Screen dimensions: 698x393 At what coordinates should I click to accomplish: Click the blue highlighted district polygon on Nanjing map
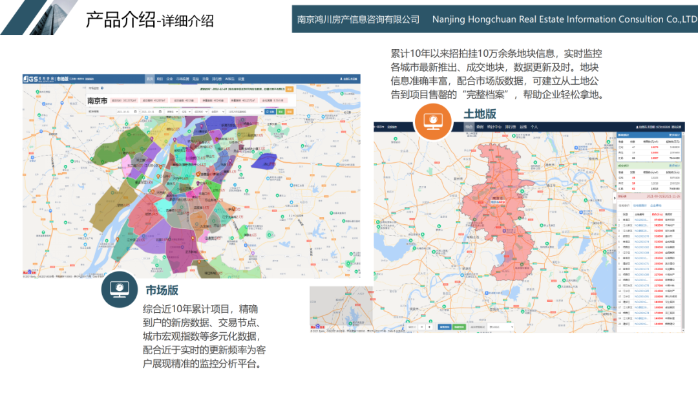coord(264,161)
